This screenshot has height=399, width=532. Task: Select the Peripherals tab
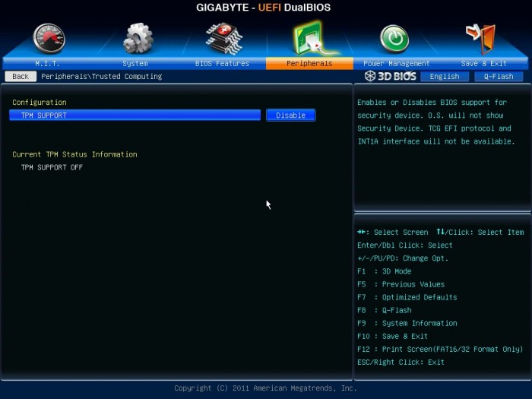309,63
